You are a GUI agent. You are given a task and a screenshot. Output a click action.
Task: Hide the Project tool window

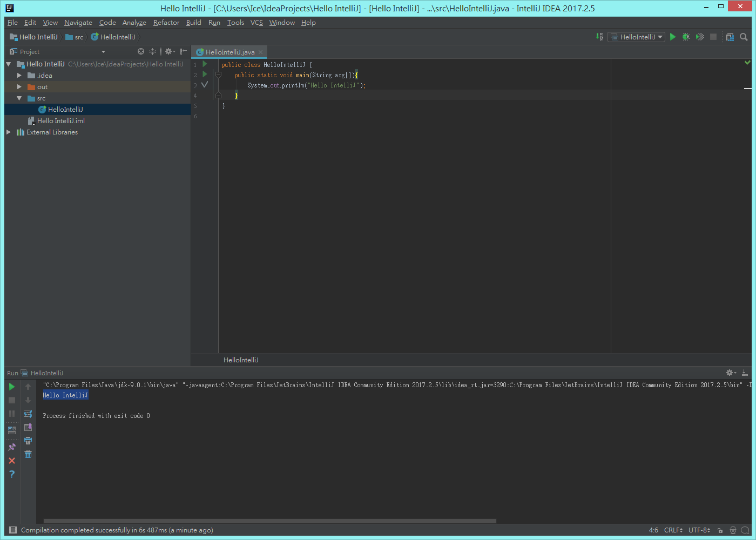point(184,51)
